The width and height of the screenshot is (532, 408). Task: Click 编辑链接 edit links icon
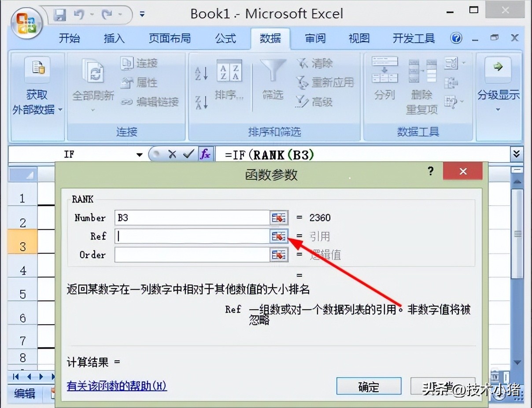coord(127,102)
